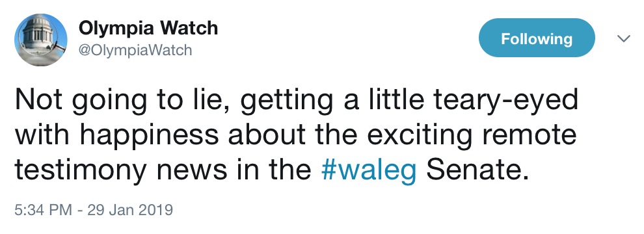Viewport: 644px width, 234px height.
Task: Unfollow Olympia Watch via Following button
Action: pyautogui.click(x=537, y=38)
